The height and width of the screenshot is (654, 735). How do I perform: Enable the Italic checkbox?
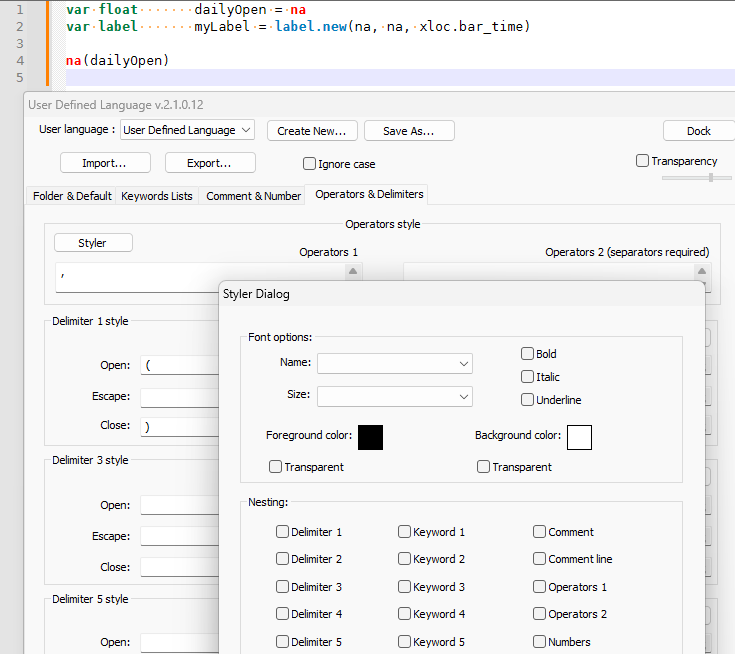[x=527, y=376]
